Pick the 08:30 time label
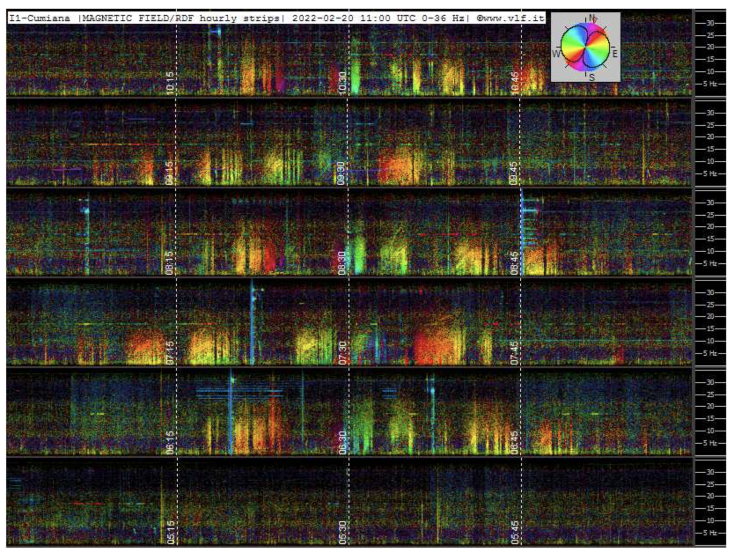Screen dimensions: 749x560 click(343, 263)
